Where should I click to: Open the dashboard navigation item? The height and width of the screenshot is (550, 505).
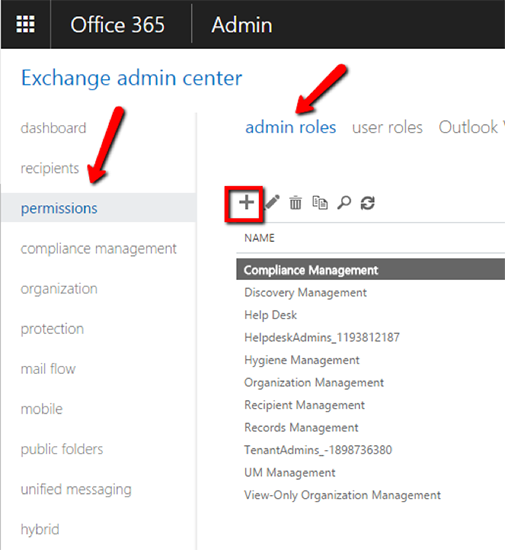click(x=53, y=128)
